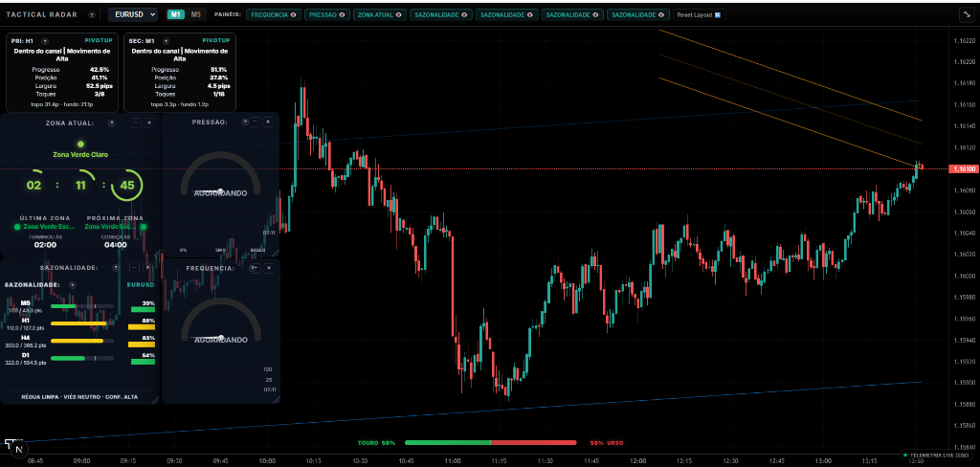
Task: Click the Zona Verde Claro label
Action: pyautogui.click(x=80, y=154)
